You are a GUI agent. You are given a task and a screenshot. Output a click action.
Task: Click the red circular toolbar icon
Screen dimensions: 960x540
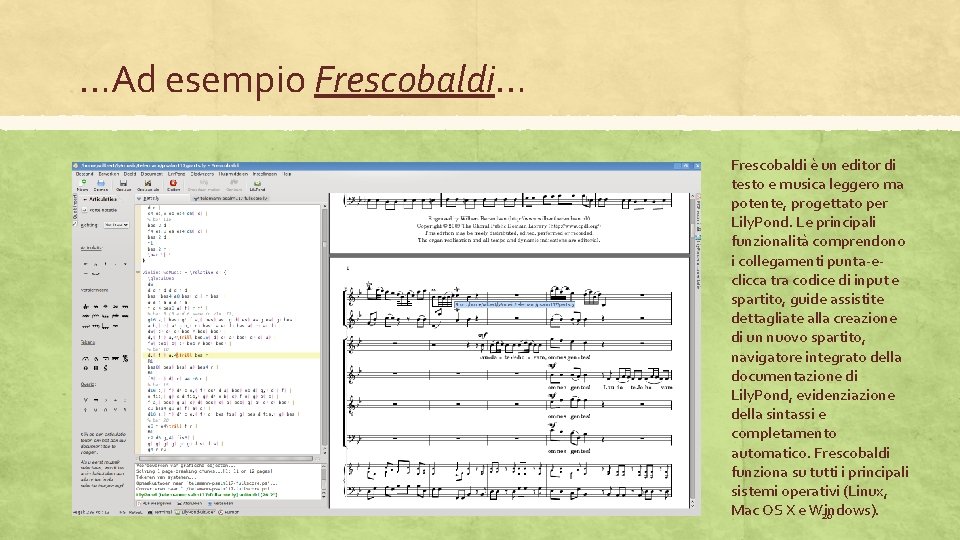(173, 183)
